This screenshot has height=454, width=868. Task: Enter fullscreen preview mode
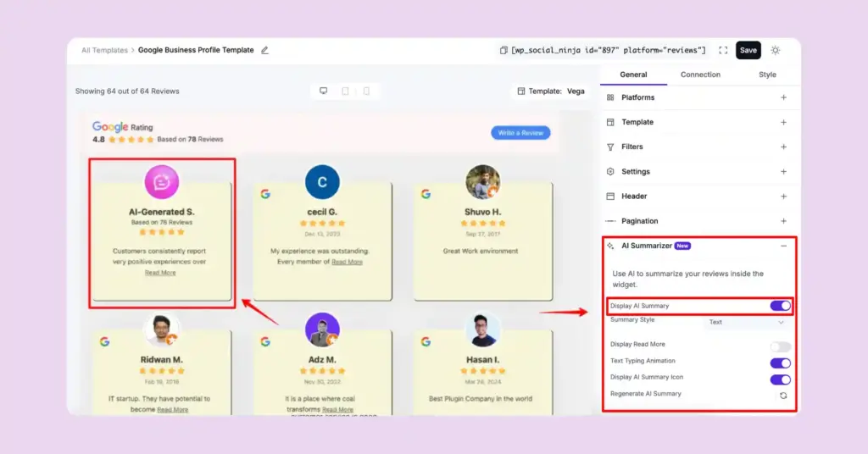[x=723, y=50]
